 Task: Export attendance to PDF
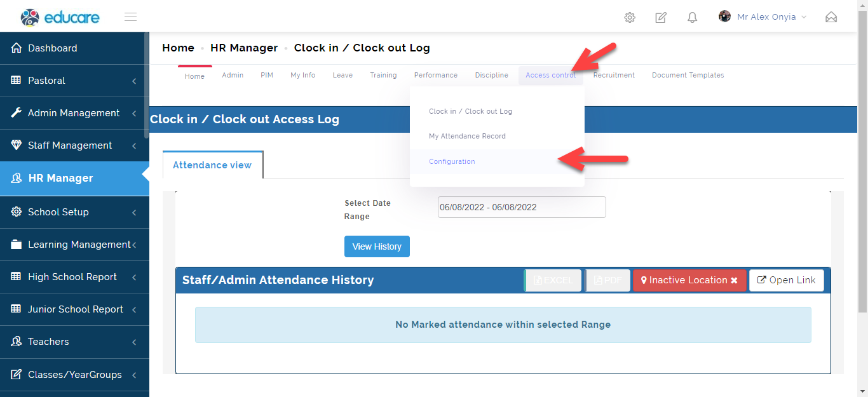[x=607, y=280]
